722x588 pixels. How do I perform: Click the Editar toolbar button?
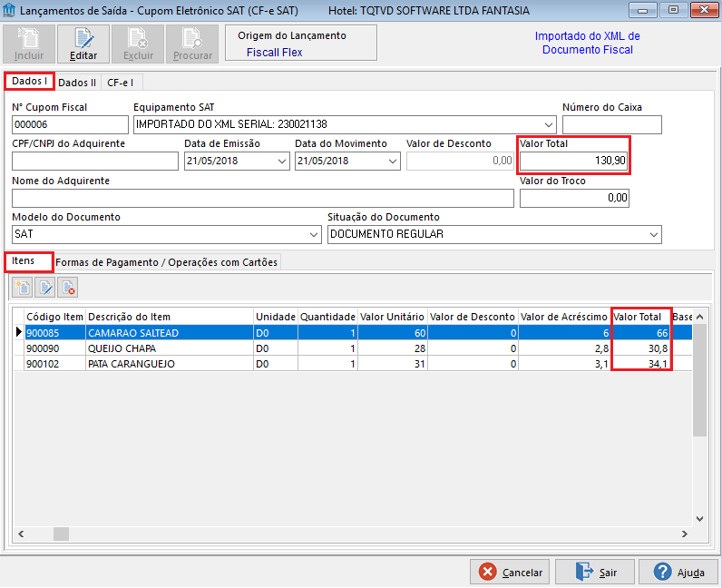coord(83,44)
